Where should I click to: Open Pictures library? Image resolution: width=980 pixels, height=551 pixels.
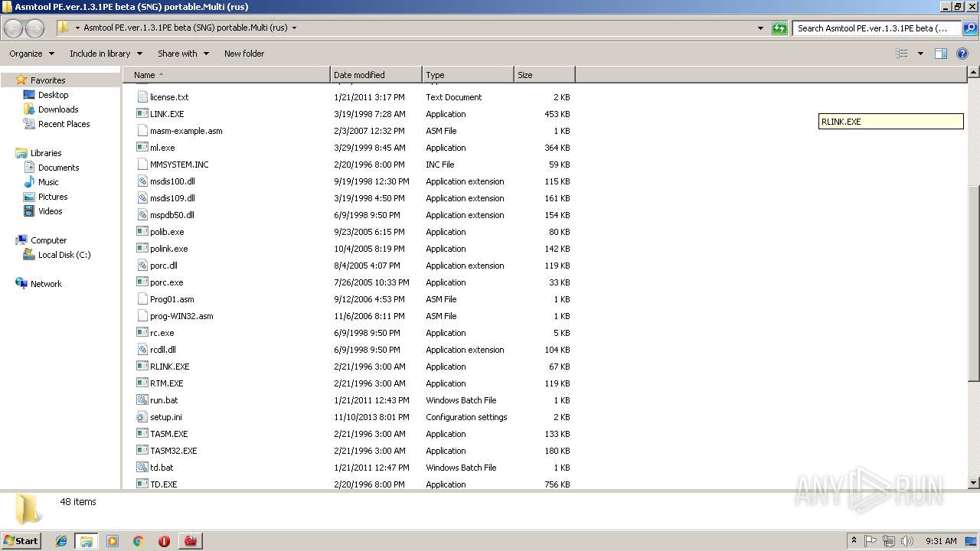(x=53, y=197)
